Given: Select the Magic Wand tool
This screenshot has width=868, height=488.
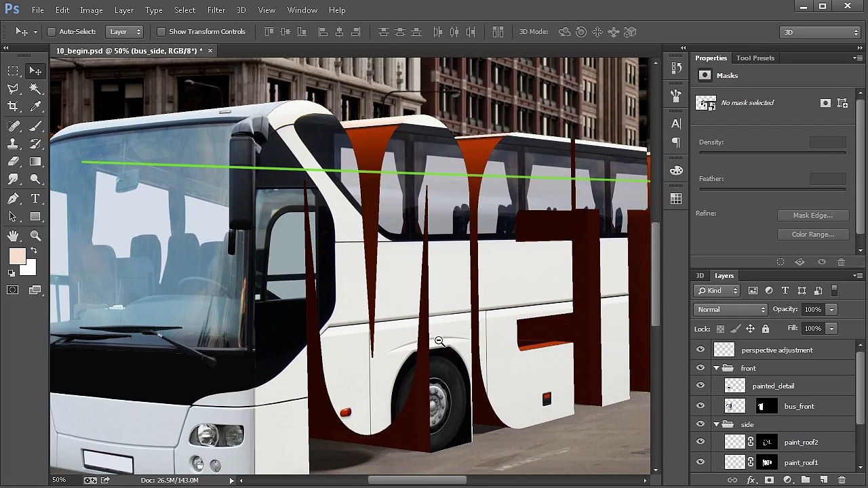Looking at the screenshot, I should coord(36,89).
